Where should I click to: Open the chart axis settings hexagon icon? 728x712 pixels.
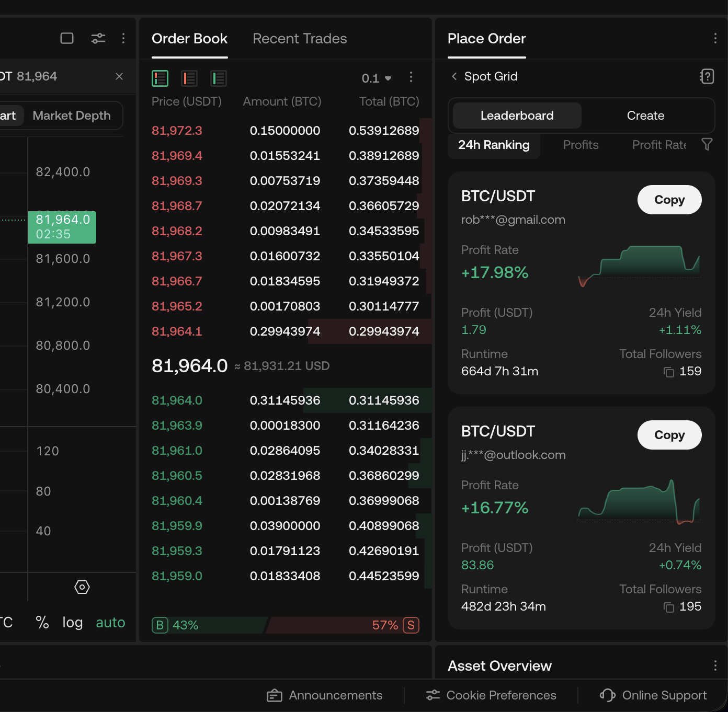coord(82,587)
